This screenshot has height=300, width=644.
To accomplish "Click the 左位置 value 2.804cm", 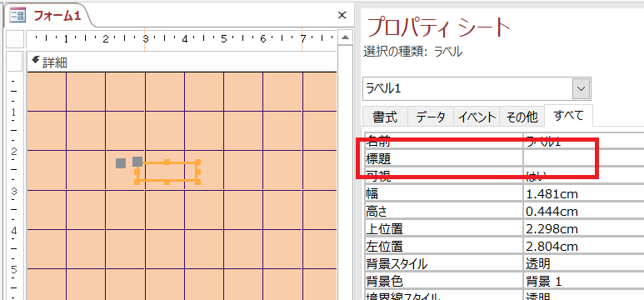I will [583, 246].
